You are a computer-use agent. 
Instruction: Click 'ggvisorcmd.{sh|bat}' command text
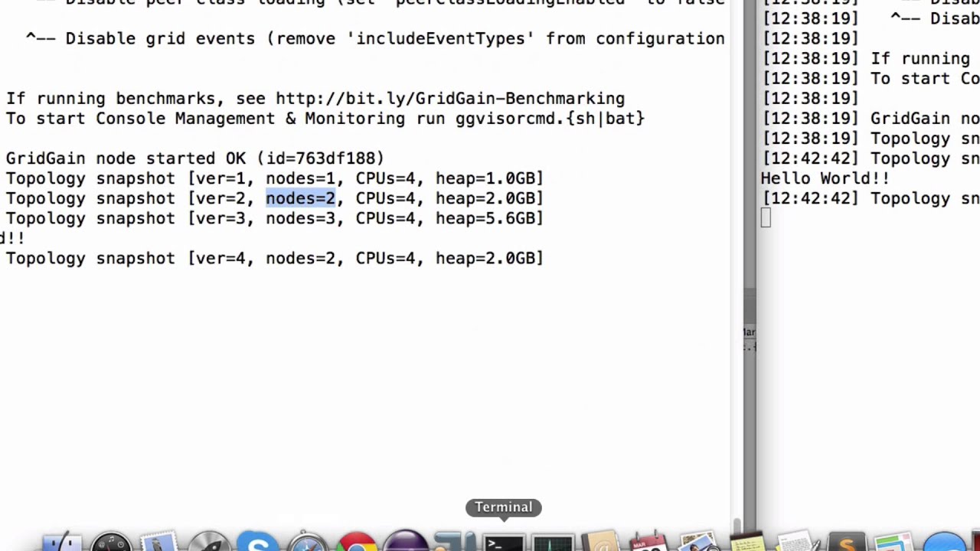[x=550, y=119]
